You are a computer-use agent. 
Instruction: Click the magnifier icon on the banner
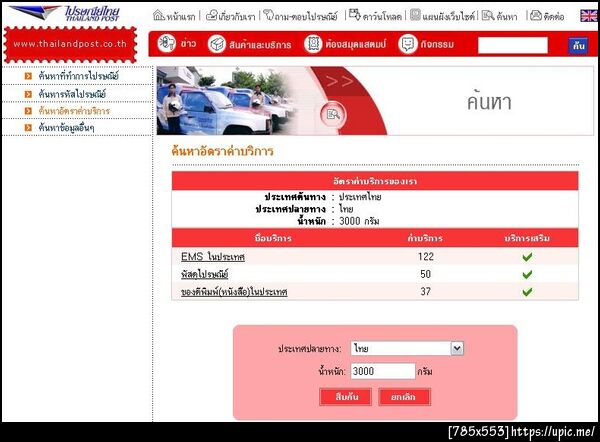coord(333,114)
